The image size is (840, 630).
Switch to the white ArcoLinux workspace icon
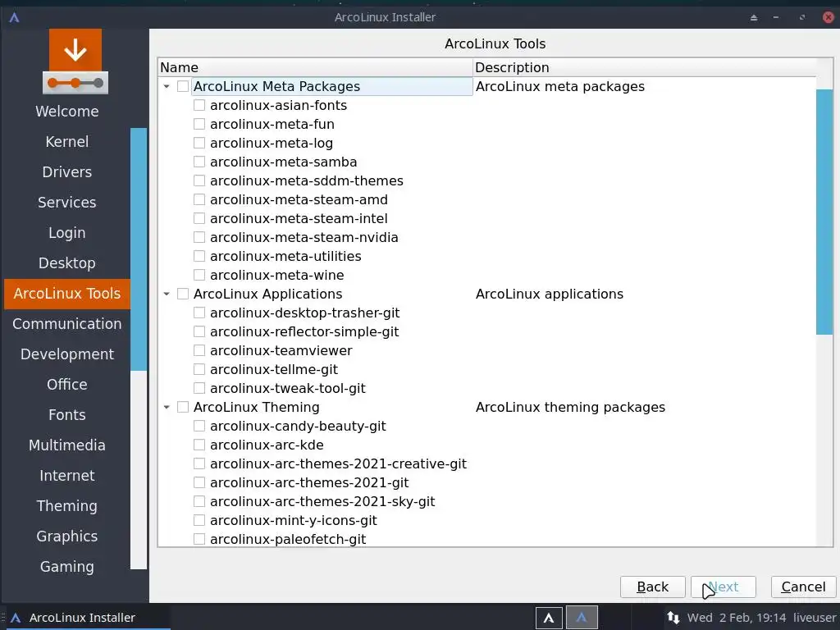[549, 618]
